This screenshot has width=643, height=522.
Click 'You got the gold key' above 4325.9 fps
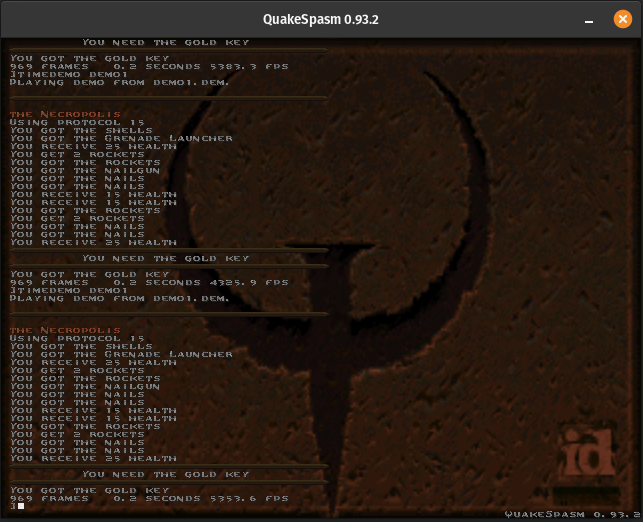89,274
